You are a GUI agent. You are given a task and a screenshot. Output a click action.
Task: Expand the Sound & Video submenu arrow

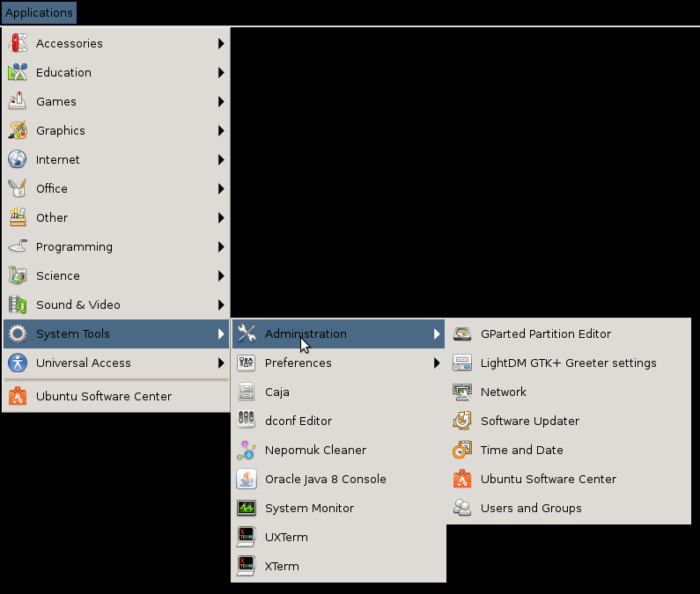point(221,304)
